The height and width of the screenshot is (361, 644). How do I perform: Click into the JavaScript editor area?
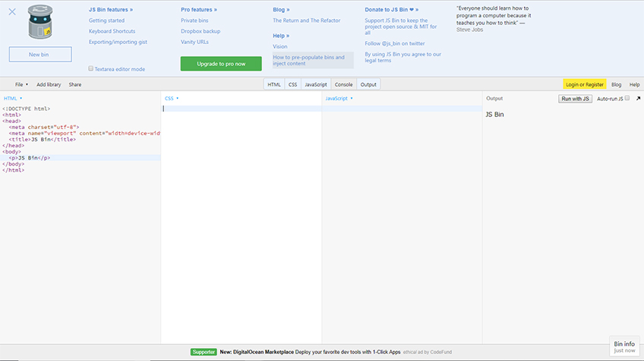[x=402, y=224]
